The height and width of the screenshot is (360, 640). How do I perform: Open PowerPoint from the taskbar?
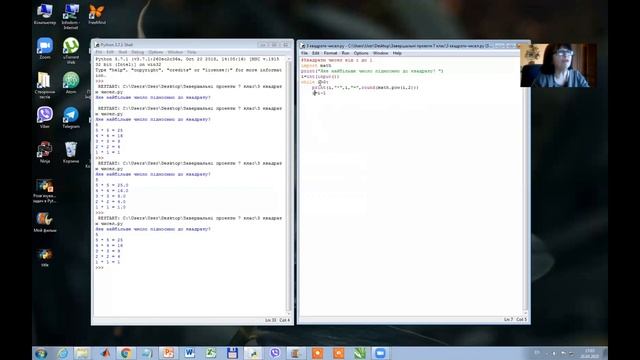[168, 353]
